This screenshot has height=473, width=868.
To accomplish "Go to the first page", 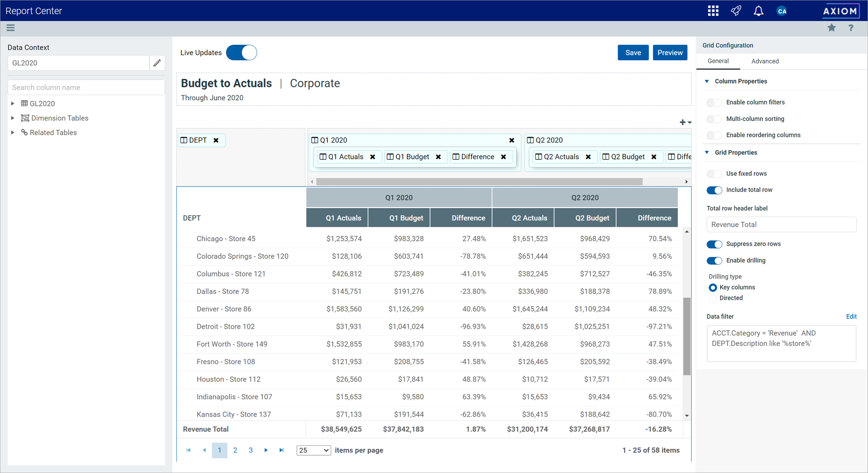I will (188, 450).
